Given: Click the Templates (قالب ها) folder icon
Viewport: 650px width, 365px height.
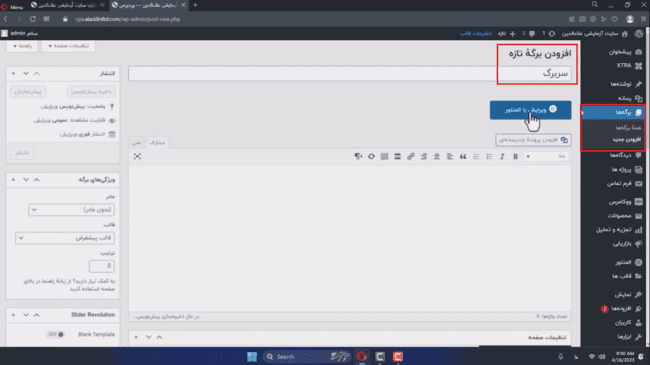Looking at the screenshot, I should click(638, 276).
